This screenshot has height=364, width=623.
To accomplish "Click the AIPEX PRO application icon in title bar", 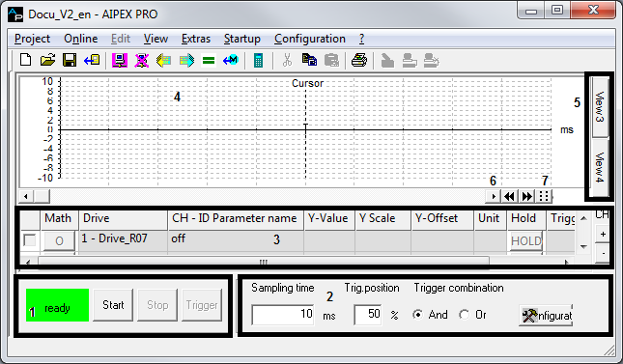I will (15, 14).
